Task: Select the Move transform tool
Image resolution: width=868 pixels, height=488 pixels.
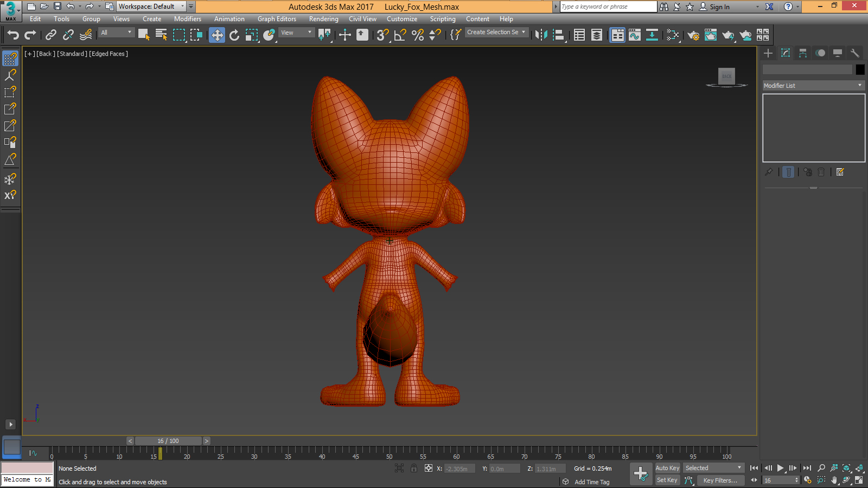Action: click(x=217, y=35)
